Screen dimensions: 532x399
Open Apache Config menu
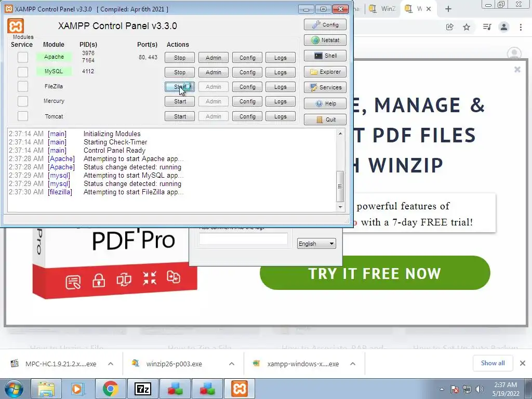pyautogui.click(x=247, y=58)
